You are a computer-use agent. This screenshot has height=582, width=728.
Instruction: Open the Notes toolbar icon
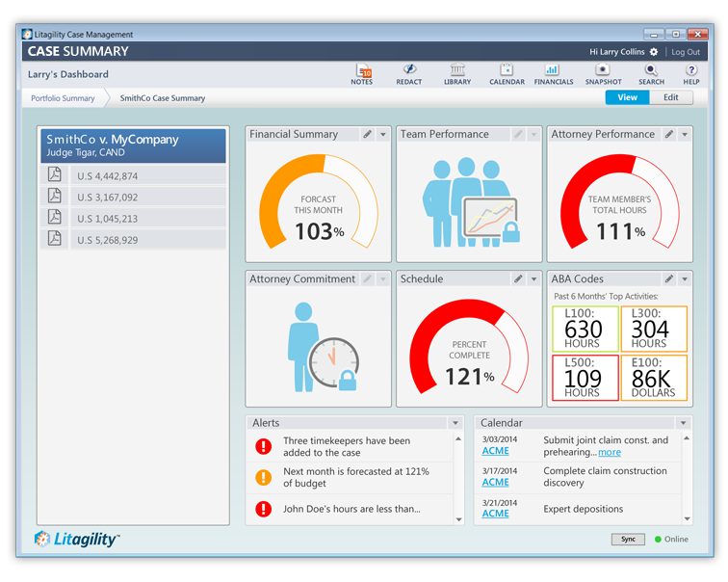[363, 74]
